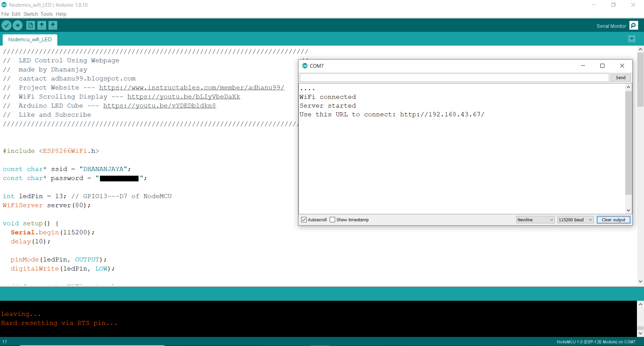This screenshot has width=644, height=346.
Task: Click the serial output scroll up arrow
Action: pos(628,87)
